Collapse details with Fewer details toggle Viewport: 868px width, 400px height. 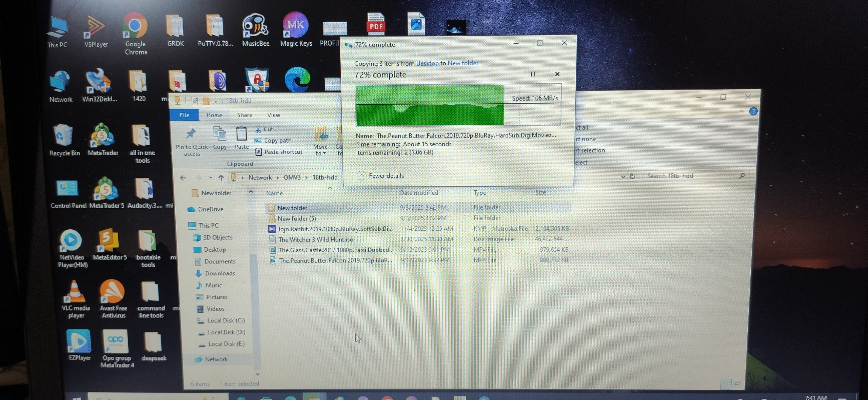click(361, 175)
